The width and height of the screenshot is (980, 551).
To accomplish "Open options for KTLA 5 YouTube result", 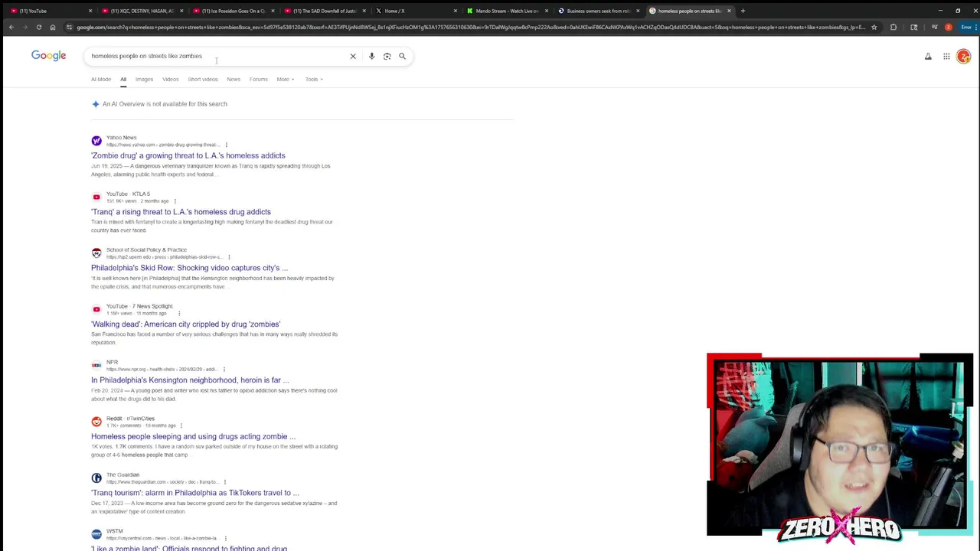I will [175, 201].
